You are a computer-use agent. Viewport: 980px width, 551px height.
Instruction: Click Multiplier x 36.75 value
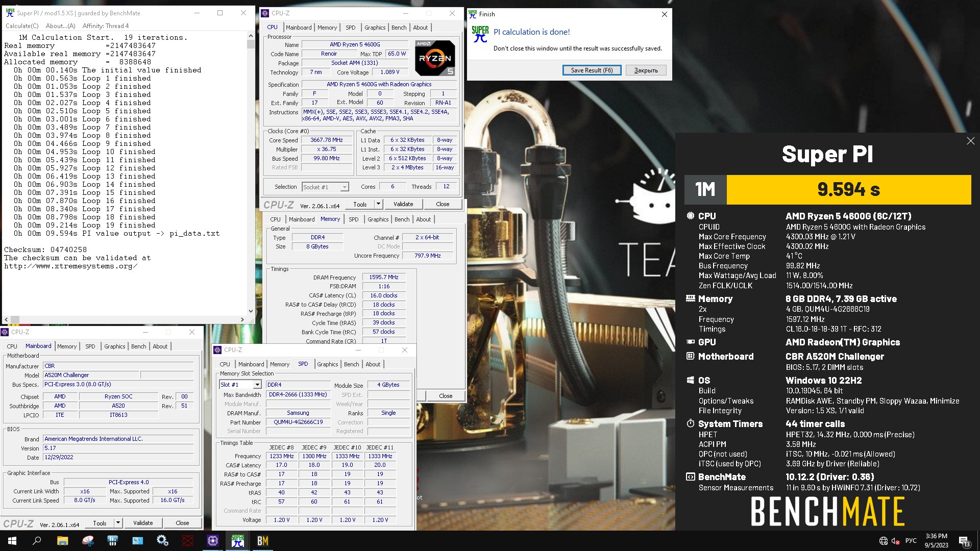pos(327,149)
